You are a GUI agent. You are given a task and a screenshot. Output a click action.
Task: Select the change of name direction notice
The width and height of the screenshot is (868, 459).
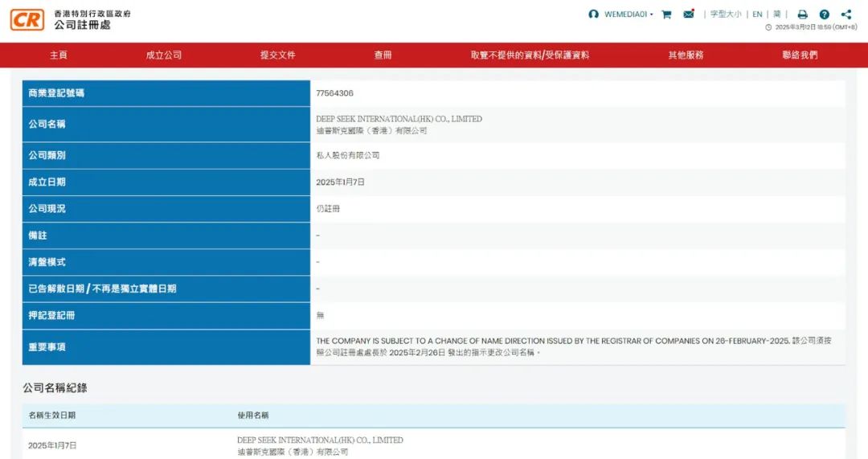coord(574,346)
